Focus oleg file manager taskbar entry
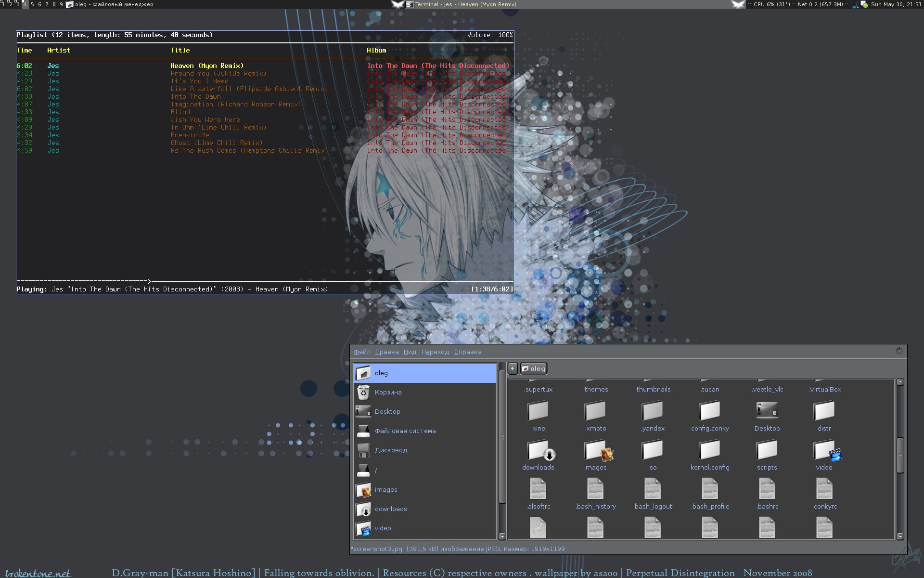 click(110, 4)
